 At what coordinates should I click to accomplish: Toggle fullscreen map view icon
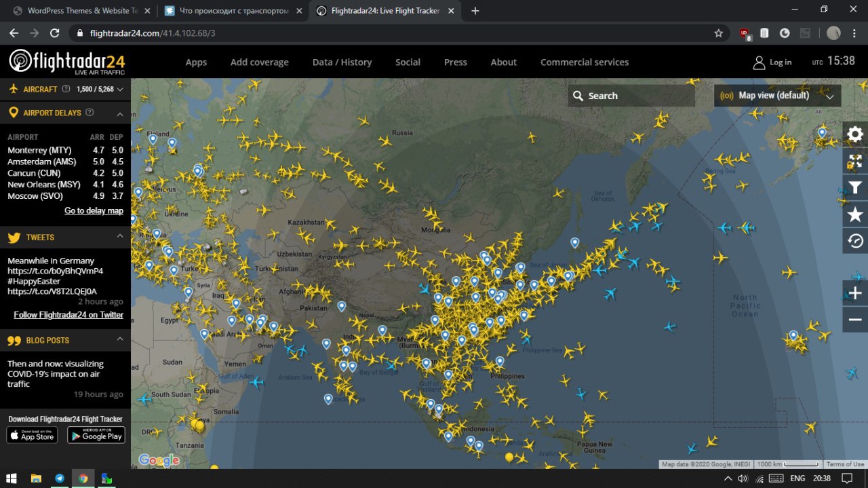pyautogui.click(x=855, y=161)
